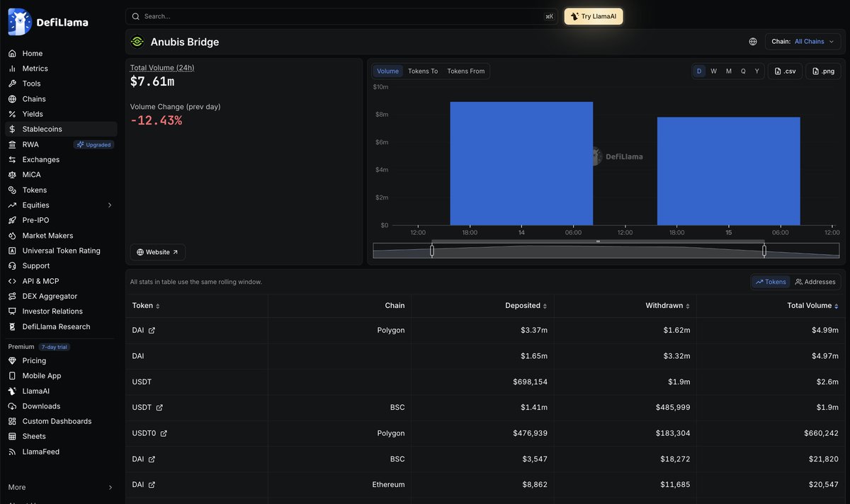Switch table view to Addresses
Image resolution: width=850 pixels, height=504 pixels.
click(x=815, y=282)
